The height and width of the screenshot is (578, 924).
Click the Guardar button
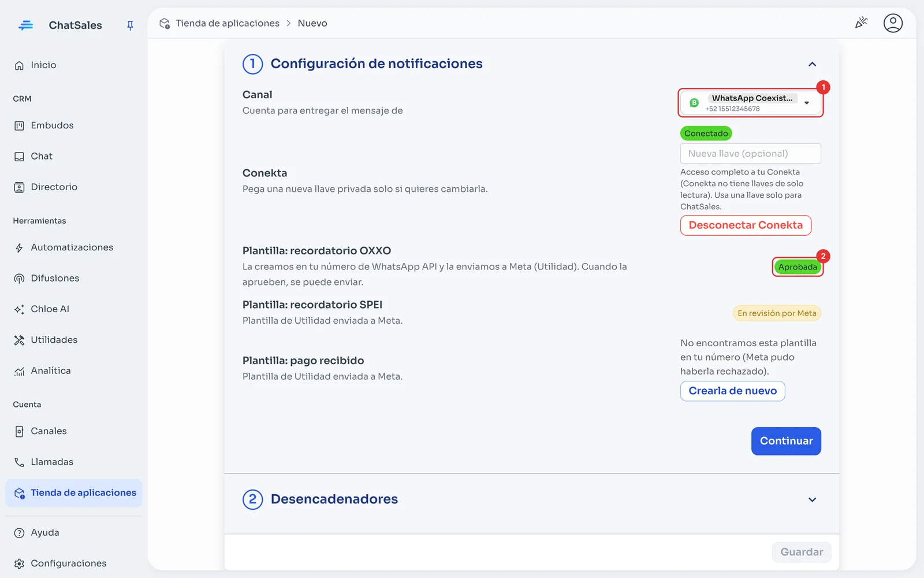(802, 552)
